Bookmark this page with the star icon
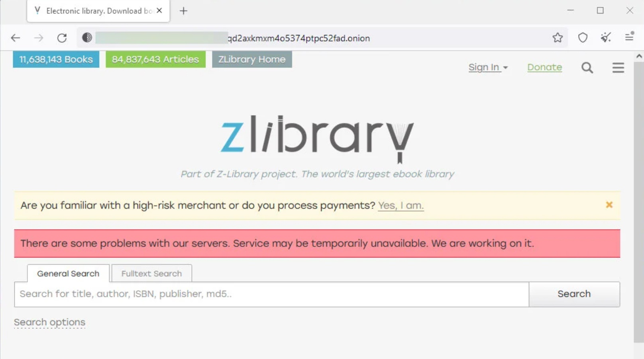 [558, 38]
